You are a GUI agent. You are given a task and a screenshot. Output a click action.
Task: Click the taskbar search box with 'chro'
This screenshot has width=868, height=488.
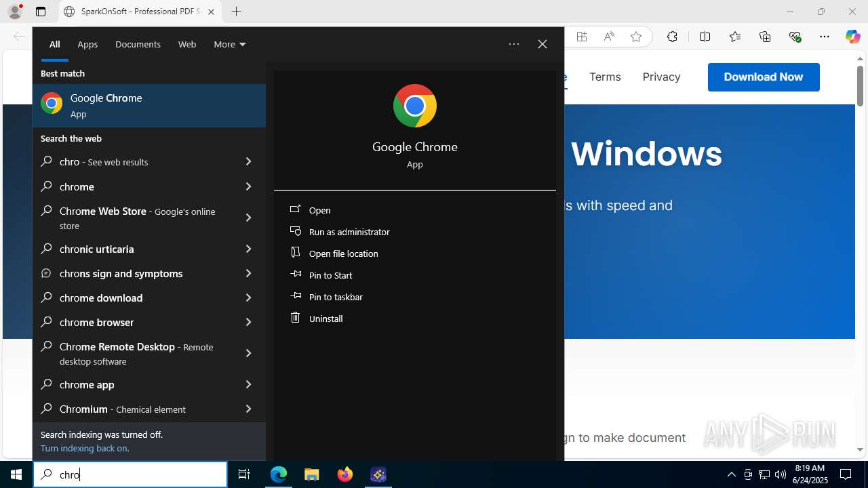(x=130, y=474)
